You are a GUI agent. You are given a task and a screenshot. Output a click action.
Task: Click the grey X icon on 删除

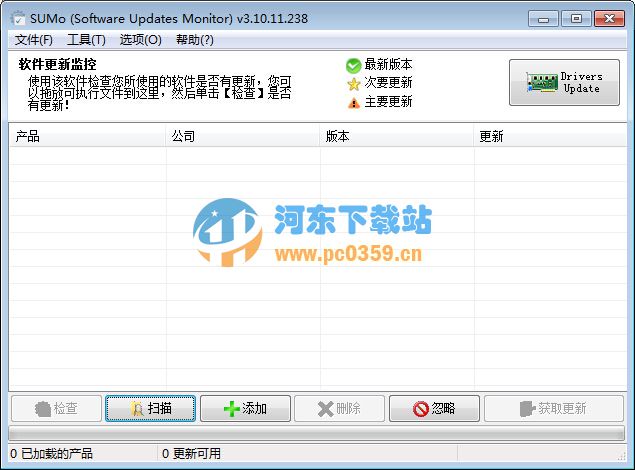[326, 408]
